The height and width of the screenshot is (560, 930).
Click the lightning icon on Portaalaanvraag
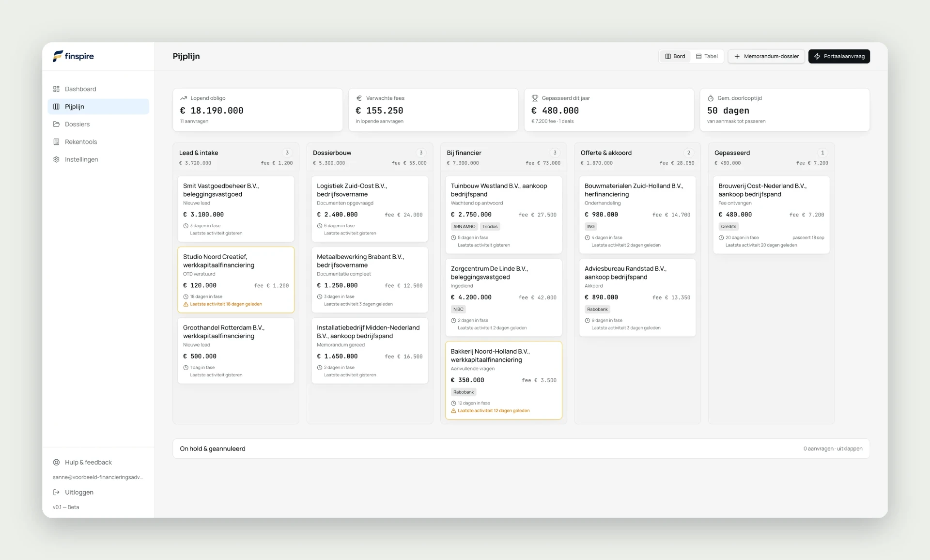(x=817, y=56)
